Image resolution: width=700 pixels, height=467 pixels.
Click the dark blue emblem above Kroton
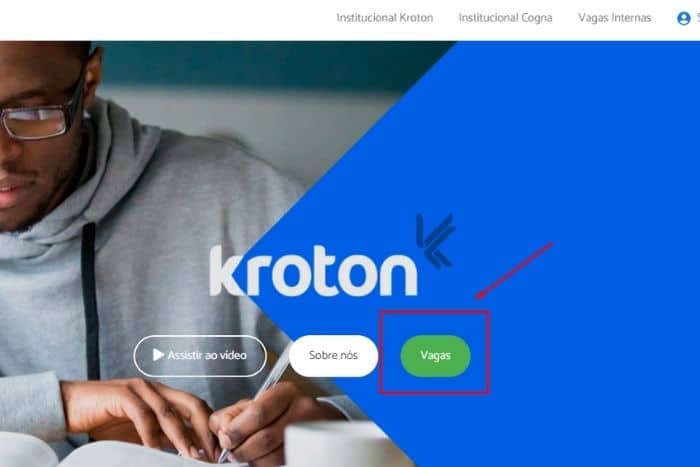point(435,241)
